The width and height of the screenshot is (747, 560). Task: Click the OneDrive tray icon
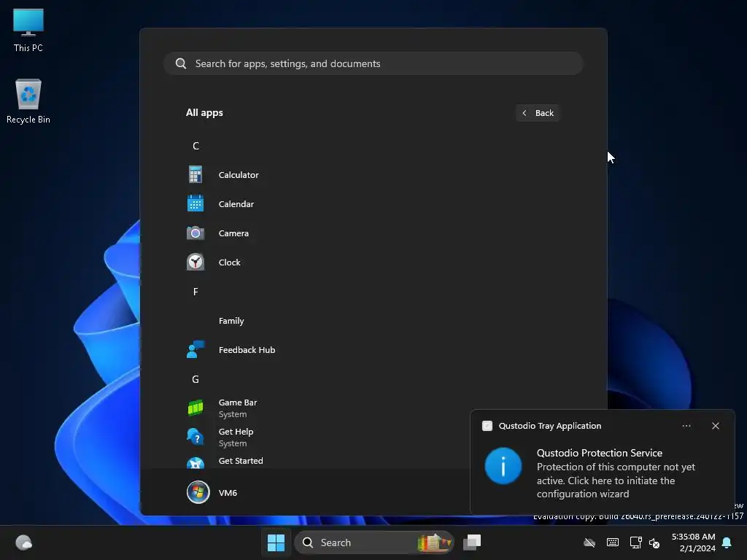(x=589, y=542)
